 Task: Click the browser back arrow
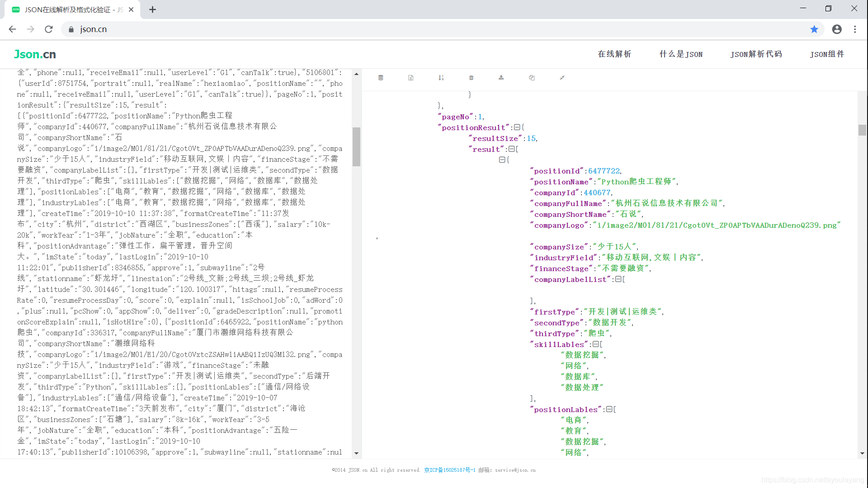click(x=12, y=29)
